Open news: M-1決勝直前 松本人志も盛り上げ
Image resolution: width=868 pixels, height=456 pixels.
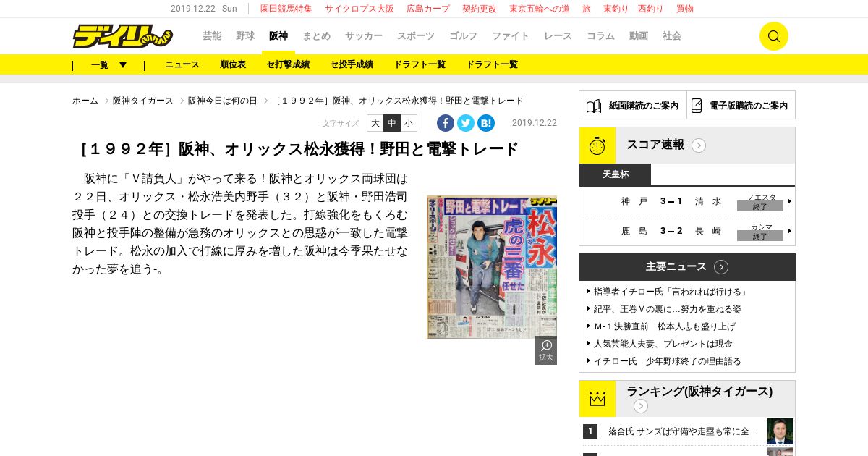coord(664,326)
